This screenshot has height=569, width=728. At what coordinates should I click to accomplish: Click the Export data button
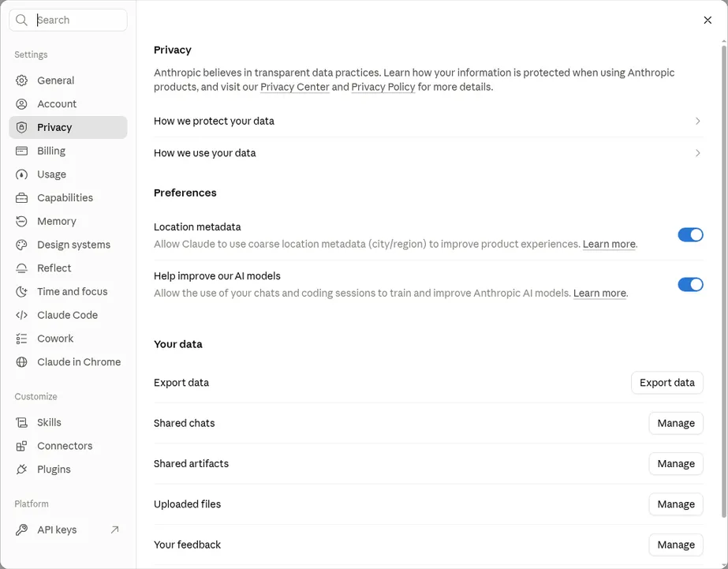[667, 383]
